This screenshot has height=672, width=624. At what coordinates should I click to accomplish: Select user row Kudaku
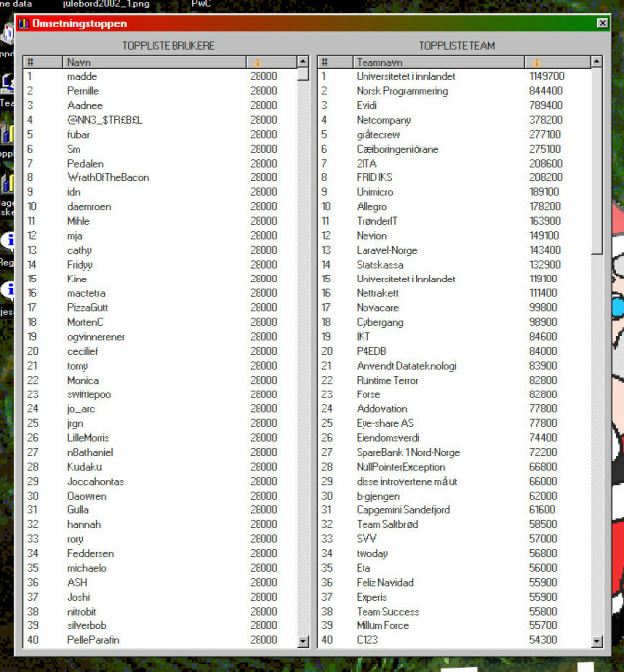point(160,467)
